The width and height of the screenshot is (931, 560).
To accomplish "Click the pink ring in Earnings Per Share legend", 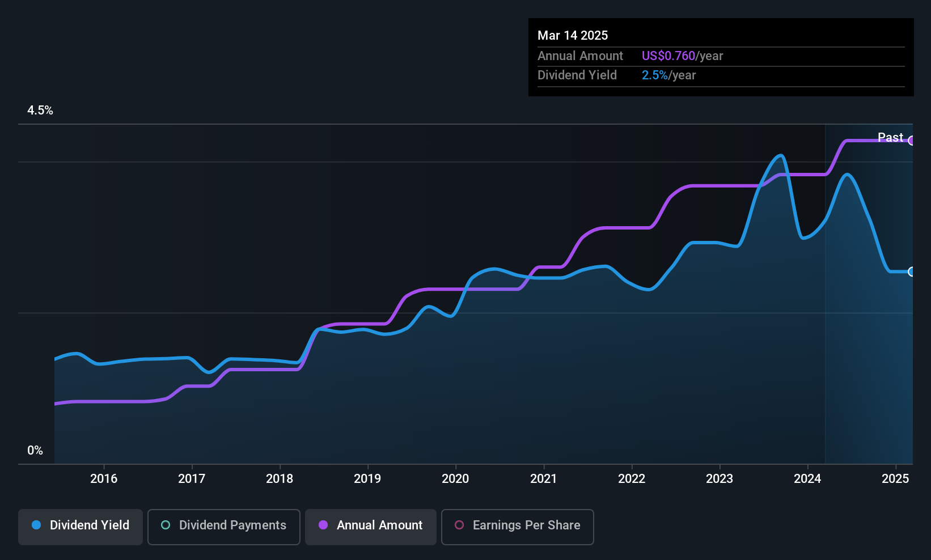I will coord(459,525).
